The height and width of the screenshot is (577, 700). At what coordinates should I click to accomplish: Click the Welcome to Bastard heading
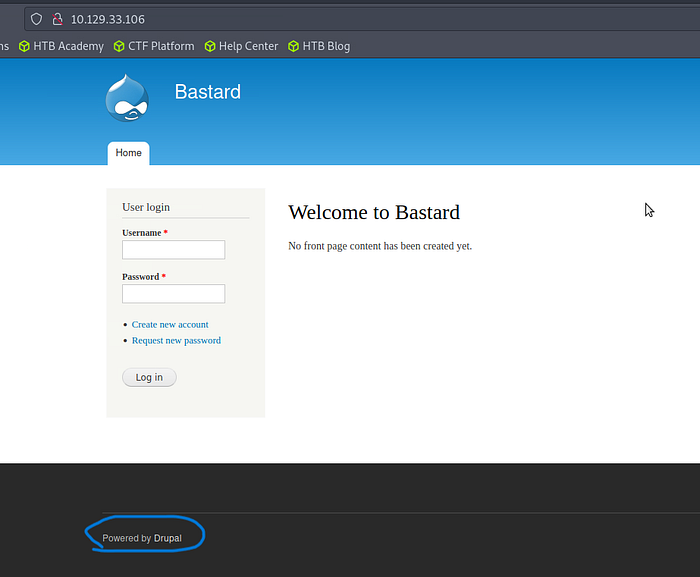click(x=374, y=212)
